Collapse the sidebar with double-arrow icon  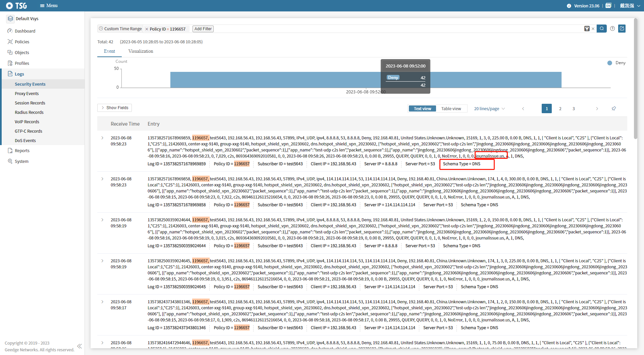tap(79, 346)
